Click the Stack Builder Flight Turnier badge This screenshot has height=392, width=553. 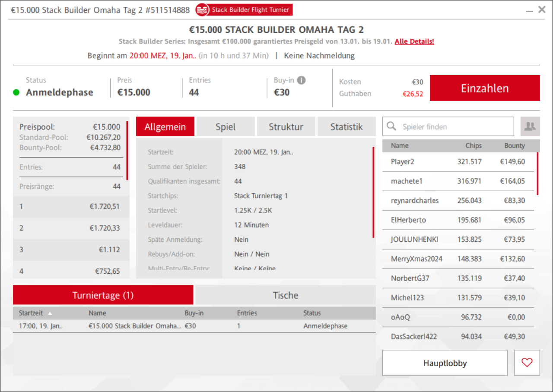coord(244,10)
